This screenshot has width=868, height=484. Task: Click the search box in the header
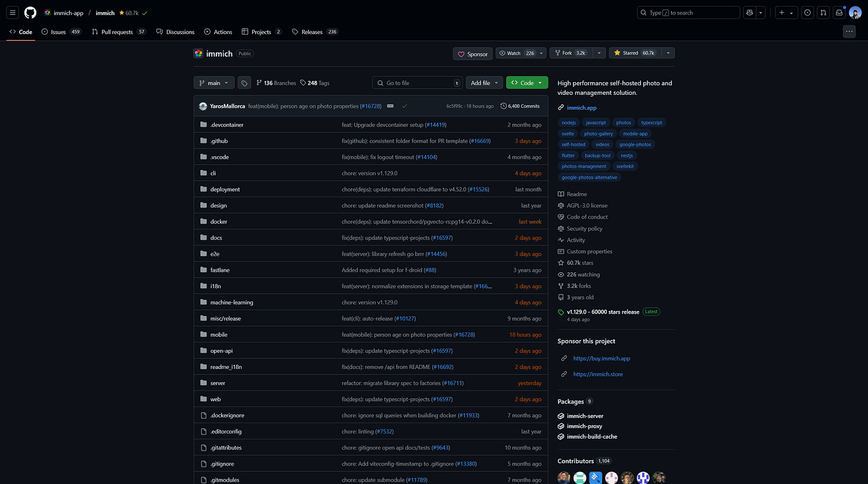(x=689, y=13)
